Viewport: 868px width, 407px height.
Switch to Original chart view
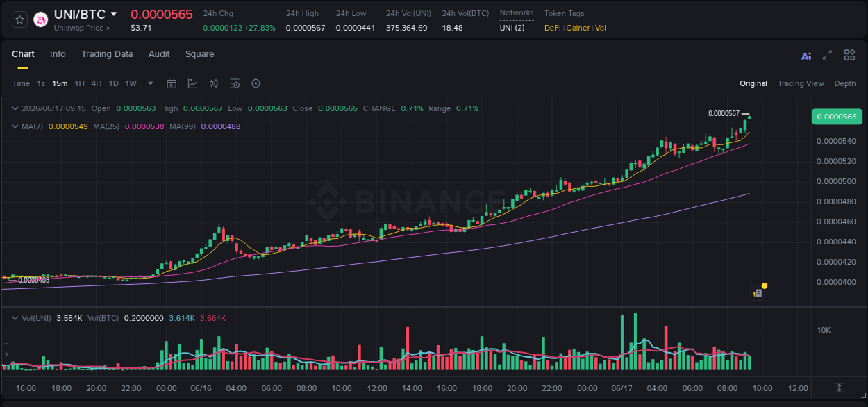click(x=753, y=83)
